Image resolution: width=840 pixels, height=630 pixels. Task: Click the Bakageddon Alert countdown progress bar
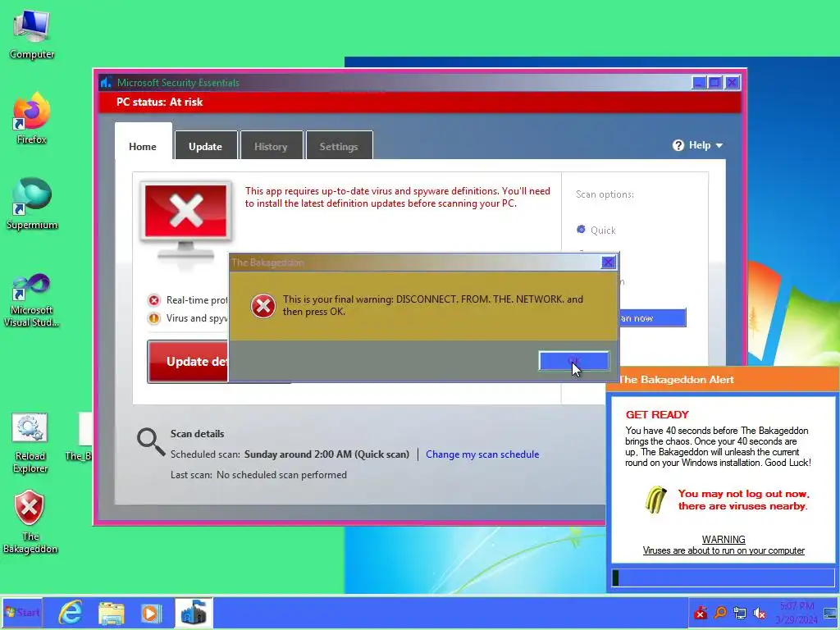click(723, 577)
